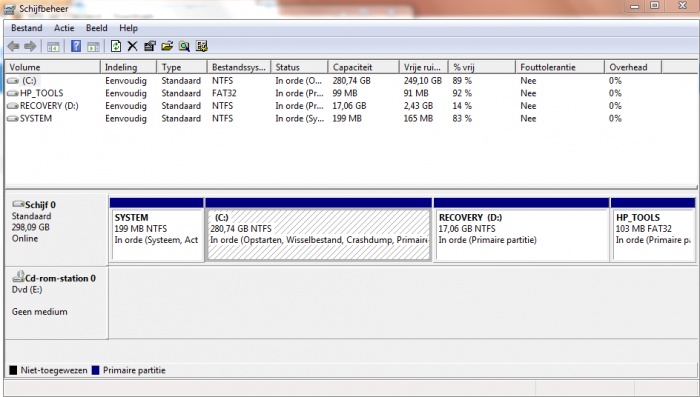
Task: Click the open folder toolbar icon
Action: pyautogui.click(x=167, y=46)
